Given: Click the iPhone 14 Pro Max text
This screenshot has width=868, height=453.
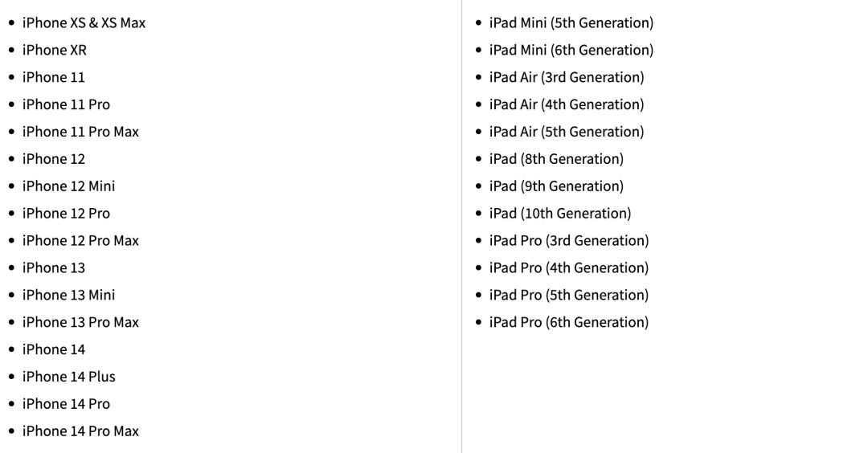Looking at the screenshot, I should click(x=80, y=431).
